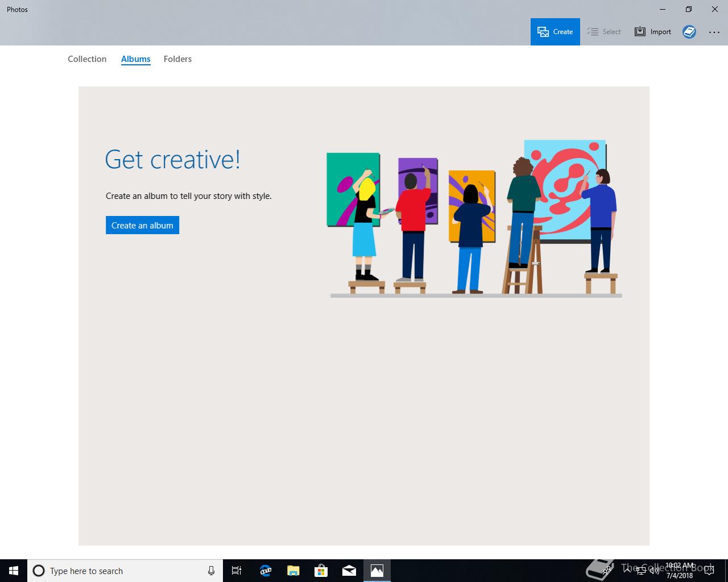Close the Photos window
728x582 pixels.
coord(715,9)
